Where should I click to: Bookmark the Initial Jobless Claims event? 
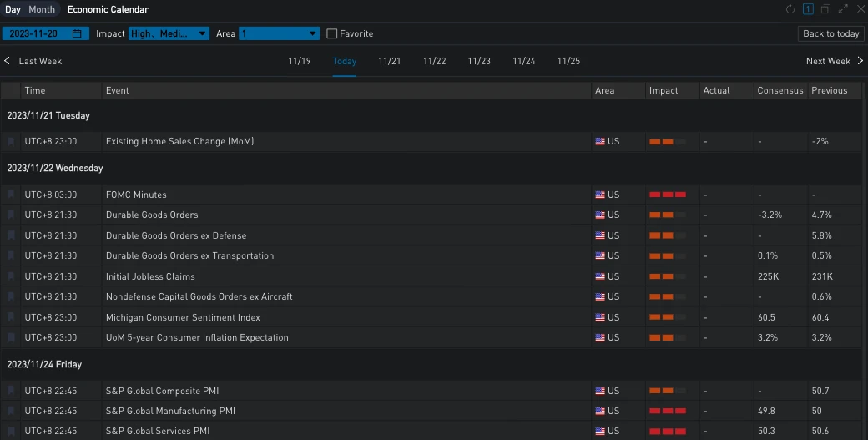pyautogui.click(x=11, y=276)
